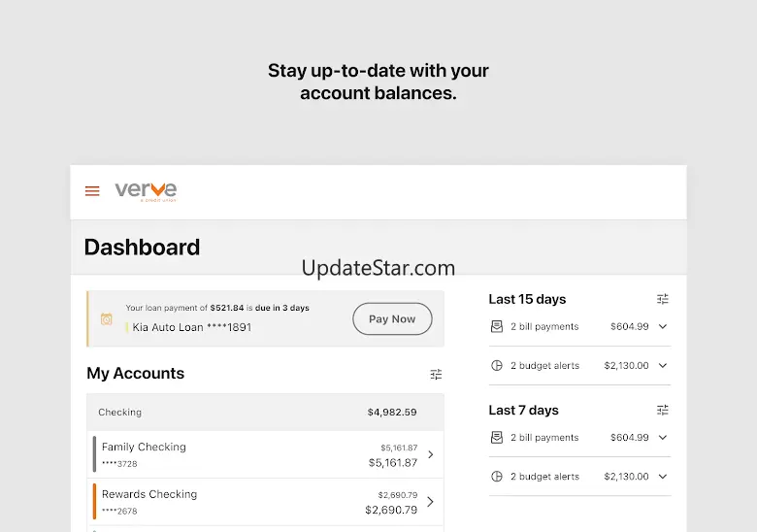Click the Verve credit union logo

click(146, 190)
